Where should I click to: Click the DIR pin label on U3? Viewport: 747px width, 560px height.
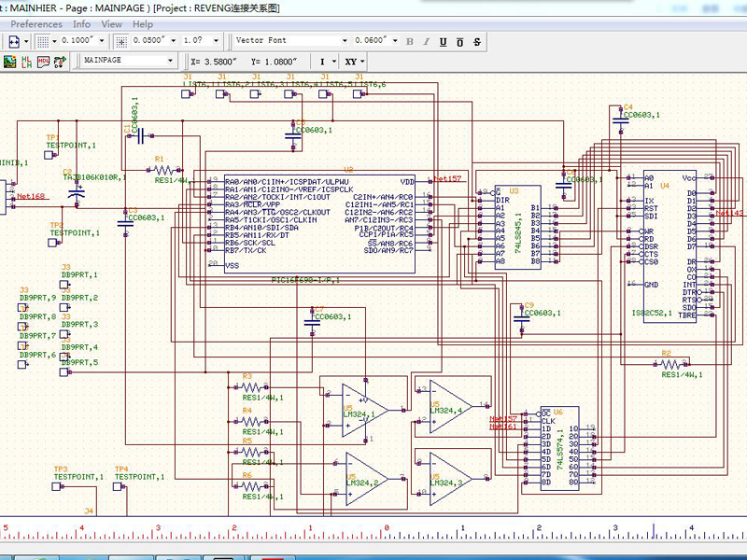point(502,200)
